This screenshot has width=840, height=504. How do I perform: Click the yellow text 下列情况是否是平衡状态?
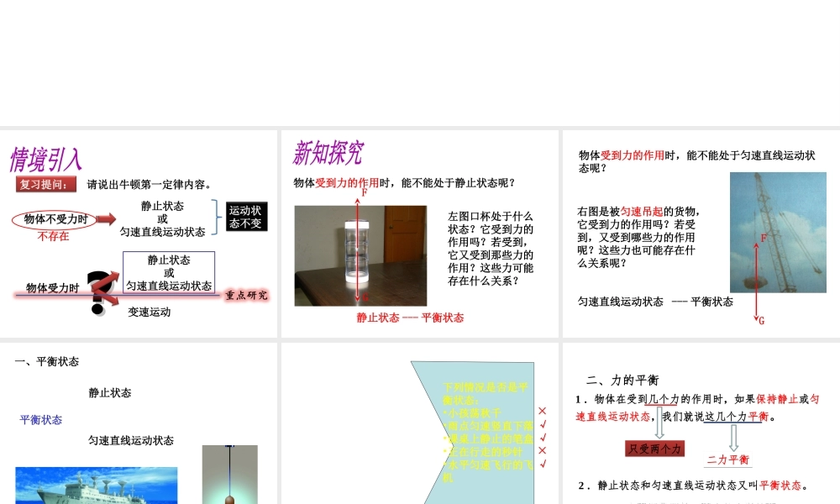click(486, 394)
